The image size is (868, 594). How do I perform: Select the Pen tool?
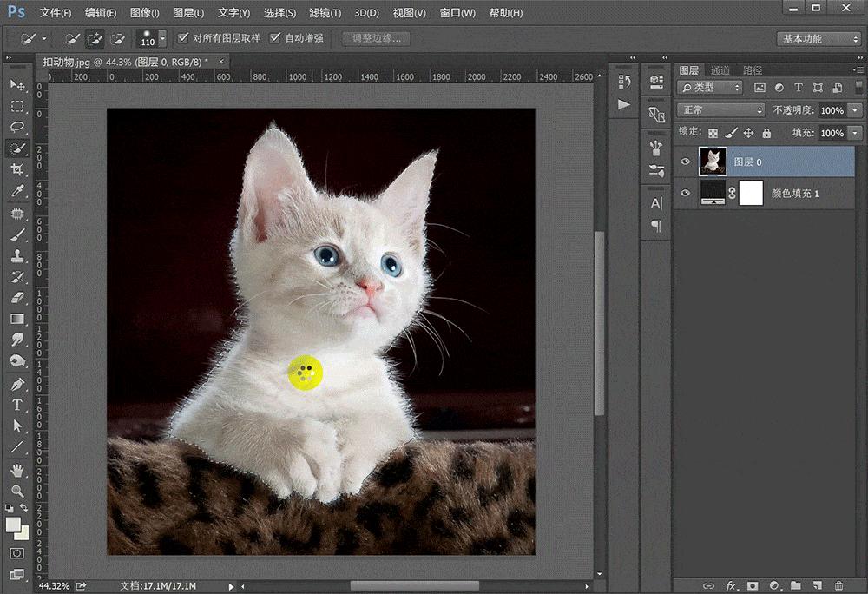point(17,384)
